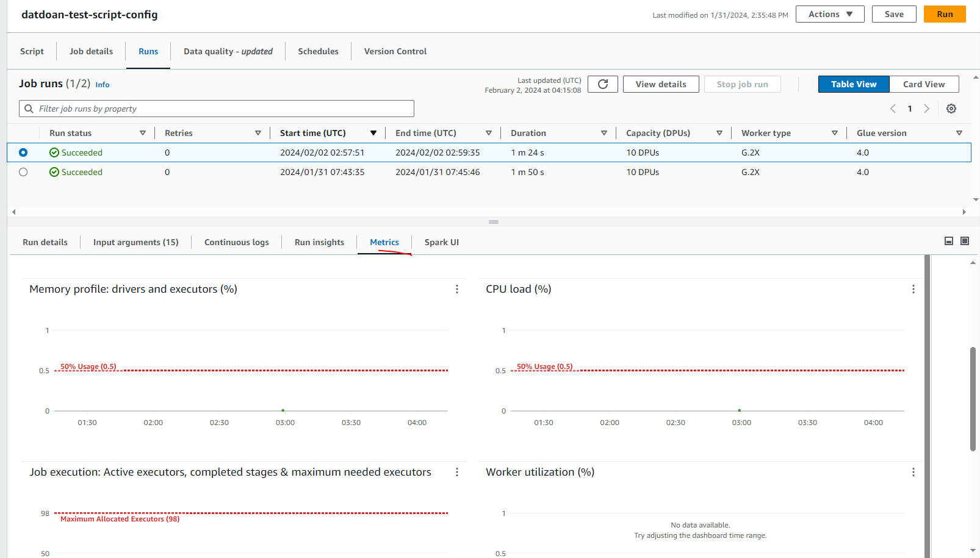Switch to the Spark UI tab

tap(441, 242)
